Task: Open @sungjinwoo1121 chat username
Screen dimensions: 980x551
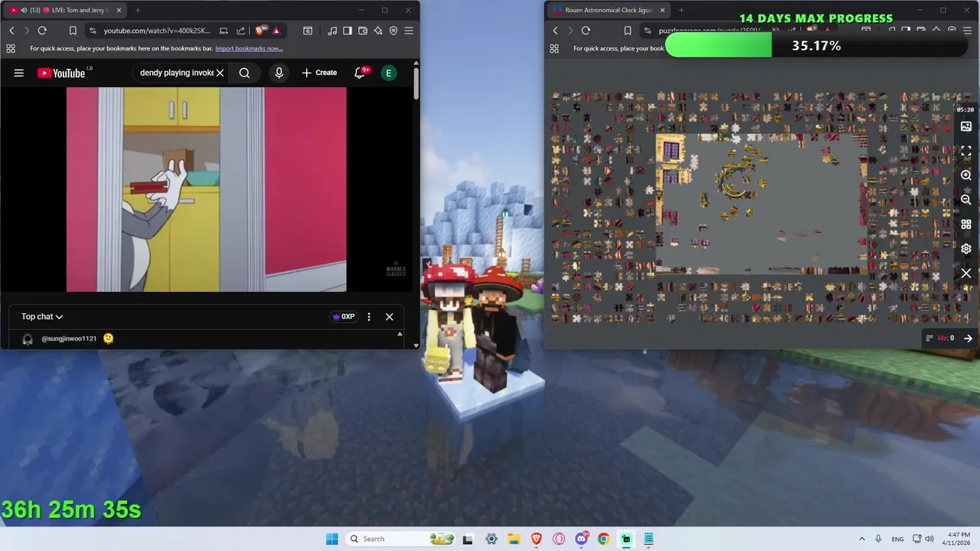Action: point(69,338)
